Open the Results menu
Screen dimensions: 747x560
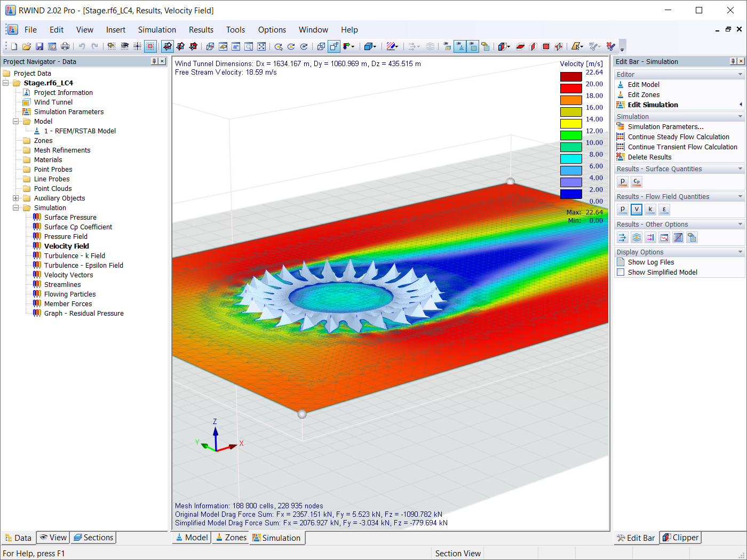[201, 30]
